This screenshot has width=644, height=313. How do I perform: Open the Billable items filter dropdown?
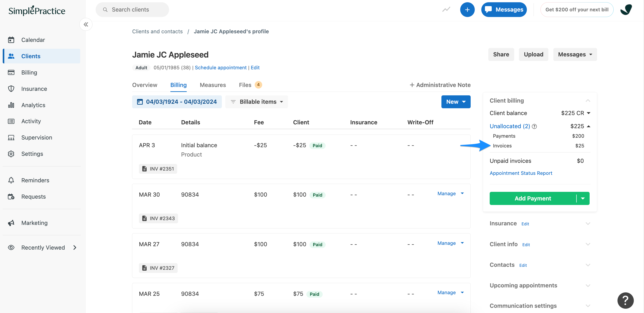[x=256, y=102]
